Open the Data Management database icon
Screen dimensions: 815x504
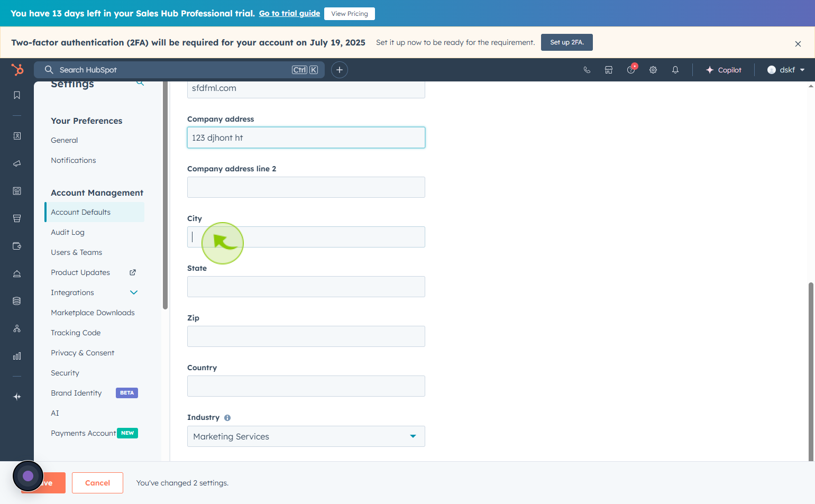click(x=17, y=301)
